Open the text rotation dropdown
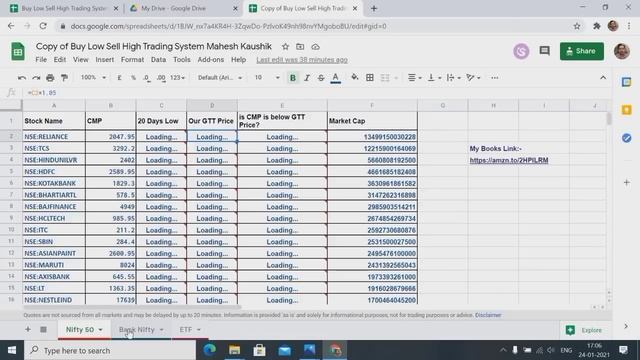640x360 pixels. click(x=473, y=78)
